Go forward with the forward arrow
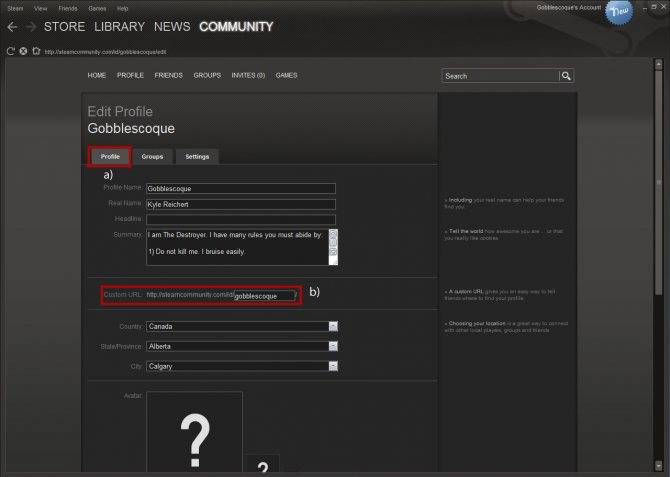The width and height of the screenshot is (670, 477). click(31, 27)
